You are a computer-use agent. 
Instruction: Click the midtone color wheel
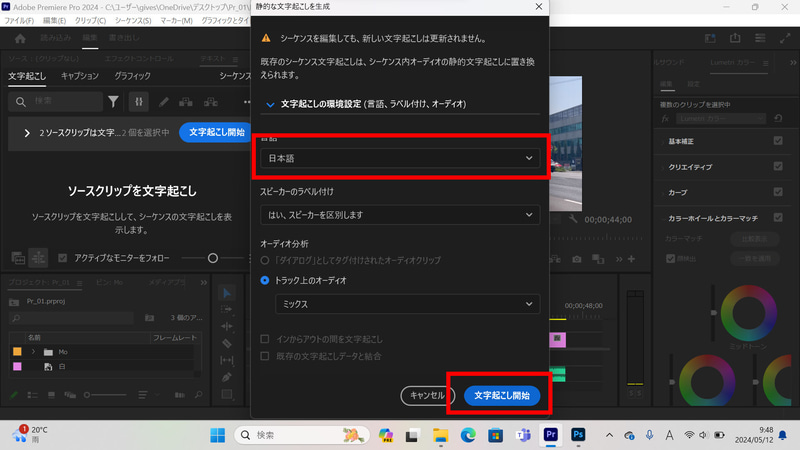coord(748,313)
